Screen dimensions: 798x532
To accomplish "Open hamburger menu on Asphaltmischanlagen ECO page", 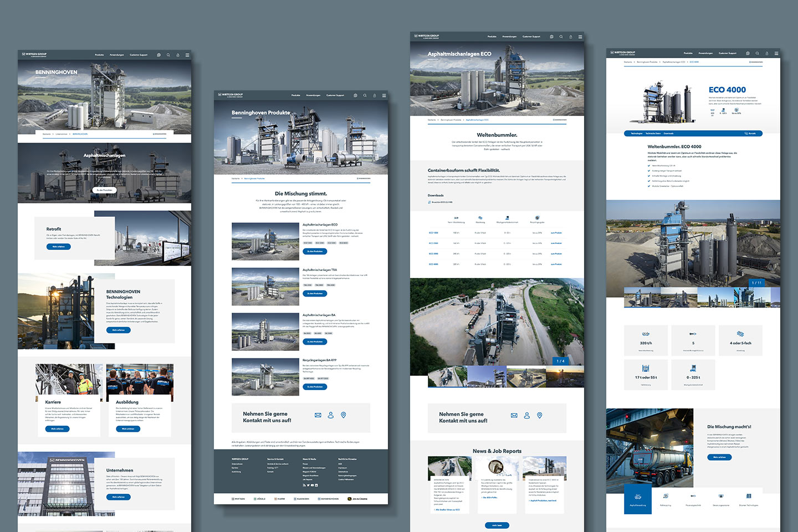I will click(x=580, y=37).
